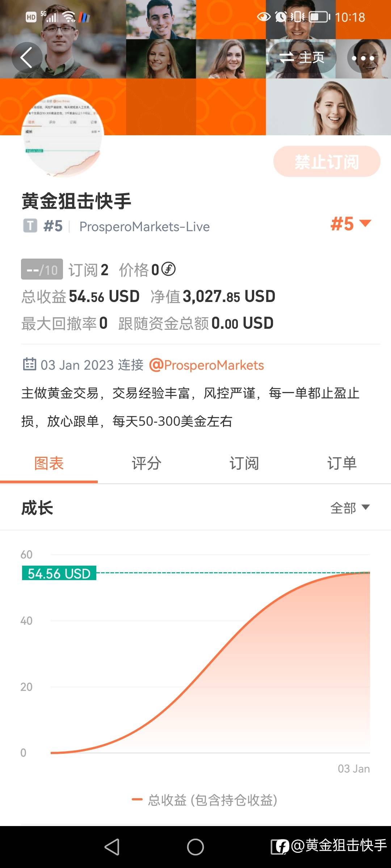
Task: Switch to the 订阅 tab
Action: (x=244, y=463)
